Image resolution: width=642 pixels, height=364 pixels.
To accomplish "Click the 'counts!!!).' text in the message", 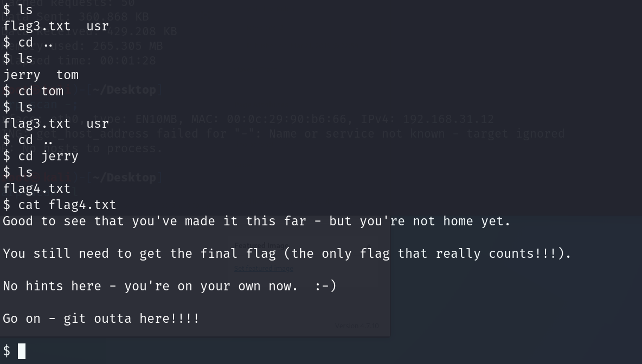I will click(x=530, y=253).
